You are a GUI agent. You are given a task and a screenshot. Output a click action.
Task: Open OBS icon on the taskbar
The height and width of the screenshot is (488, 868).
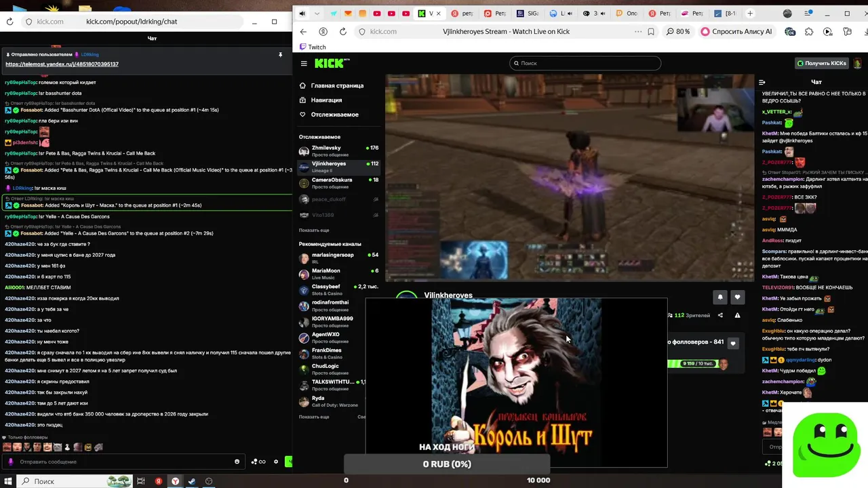(209, 481)
